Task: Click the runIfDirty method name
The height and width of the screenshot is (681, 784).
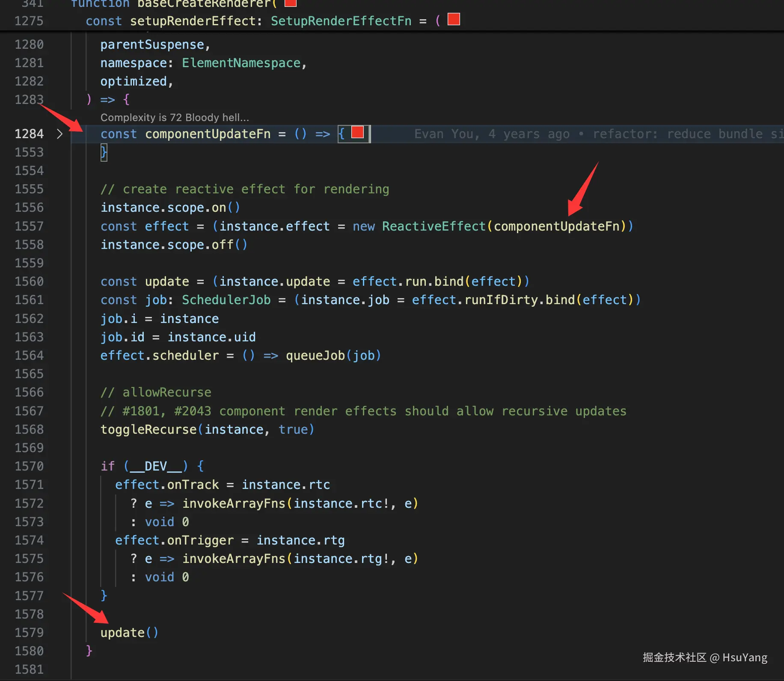Action: coord(501,300)
